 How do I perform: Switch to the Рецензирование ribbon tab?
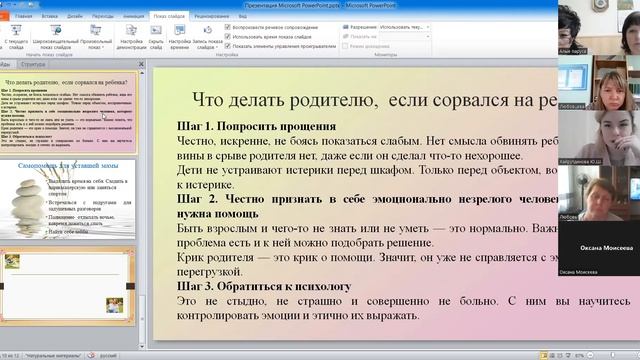(211, 16)
